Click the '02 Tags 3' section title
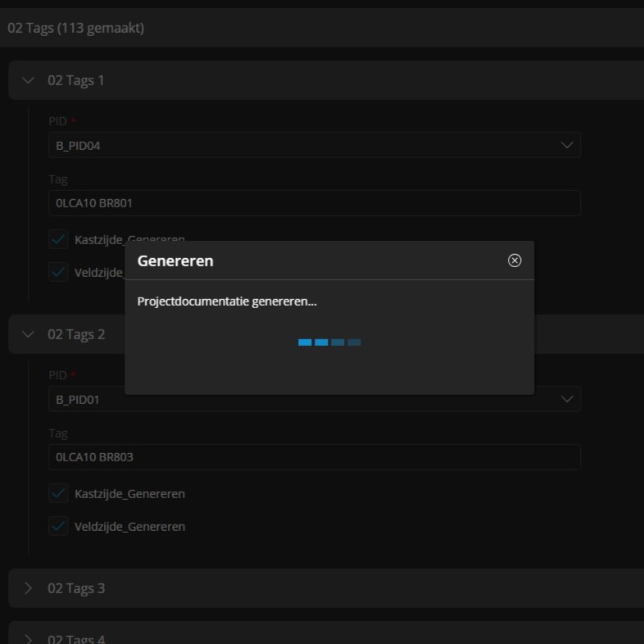Viewport: 644px width, 644px height. coord(76,587)
